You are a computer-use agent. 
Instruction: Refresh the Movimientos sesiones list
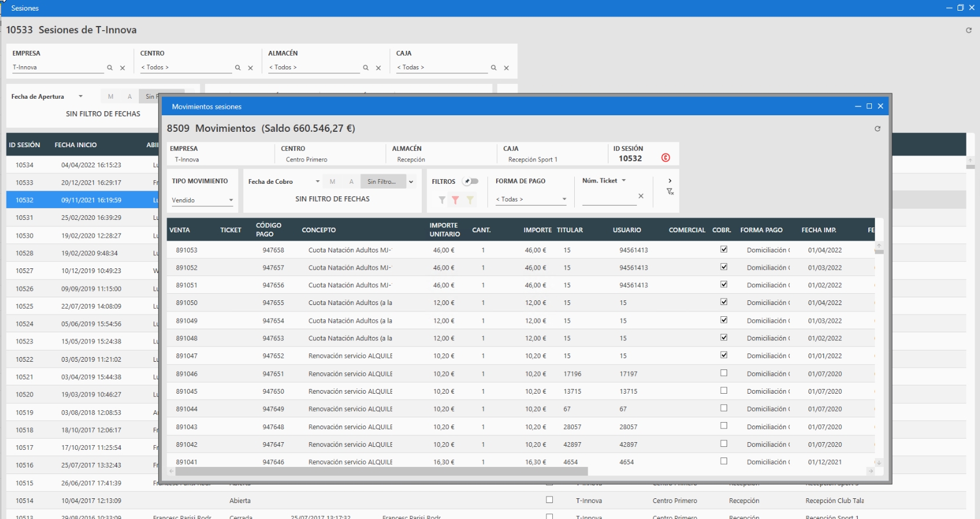(x=877, y=129)
